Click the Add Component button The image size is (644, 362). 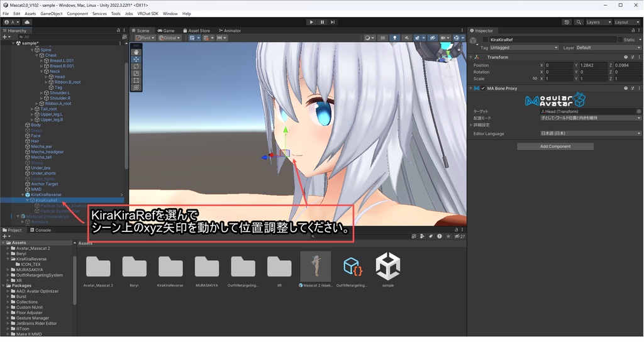tap(555, 146)
